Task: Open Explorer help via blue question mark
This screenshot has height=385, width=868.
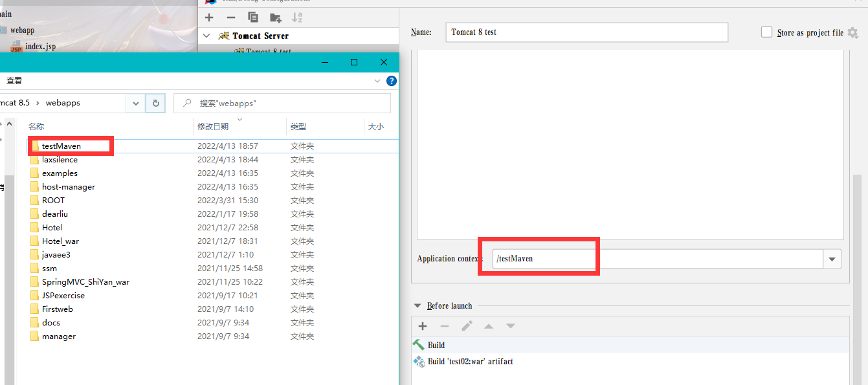Action: click(x=391, y=81)
